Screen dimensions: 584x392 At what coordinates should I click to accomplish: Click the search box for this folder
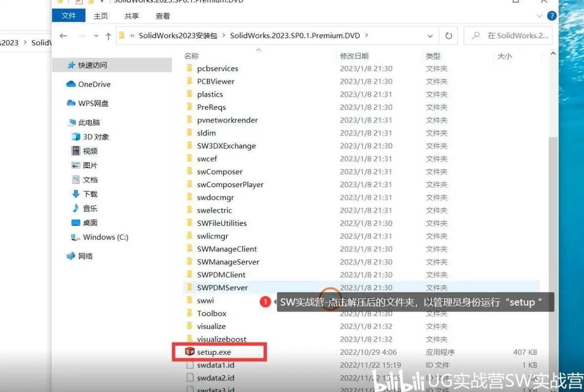tap(509, 36)
